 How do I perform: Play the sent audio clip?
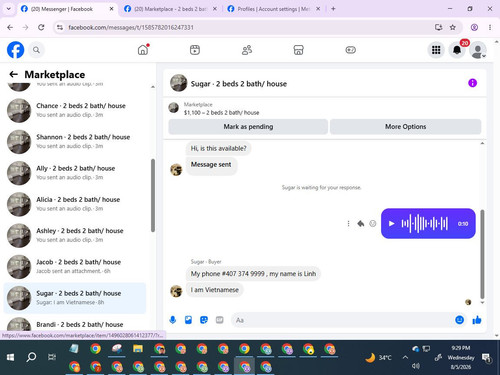pos(392,224)
